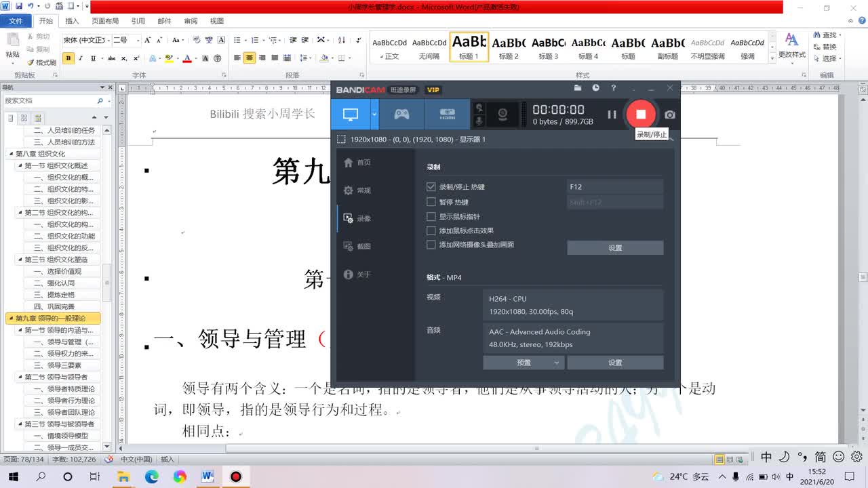Enable 暂停 热键 checkbox in Bandicam
The height and width of the screenshot is (488, 868).
[x=431, y=201]
